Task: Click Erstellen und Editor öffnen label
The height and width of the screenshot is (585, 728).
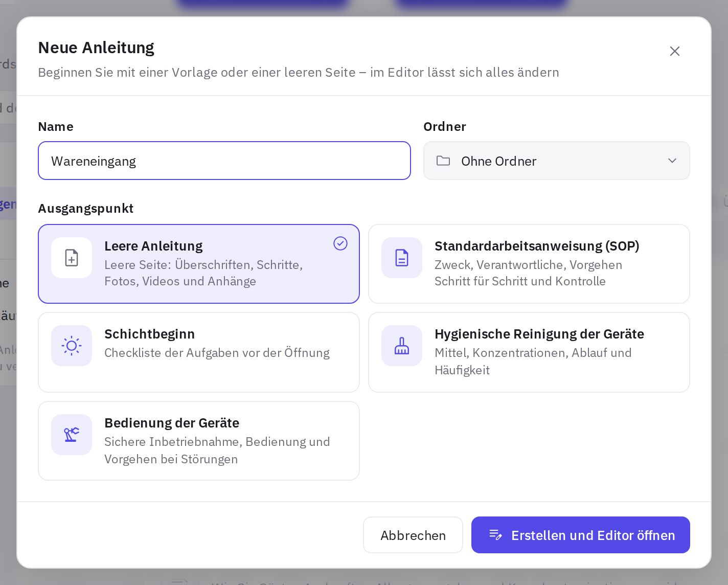Action: coord(593,535)
